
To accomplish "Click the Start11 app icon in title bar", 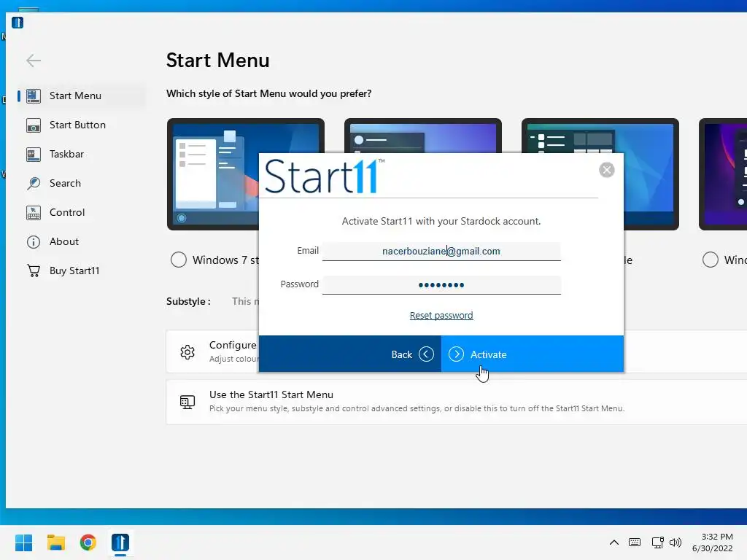I will pyautogui.click(x=18, y=23).
